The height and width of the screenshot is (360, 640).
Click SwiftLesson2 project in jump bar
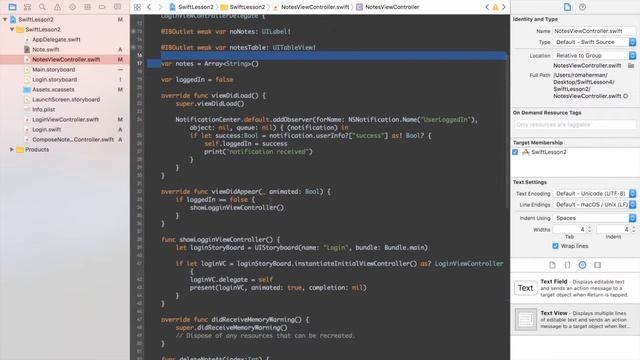click(x=192, y=7)
